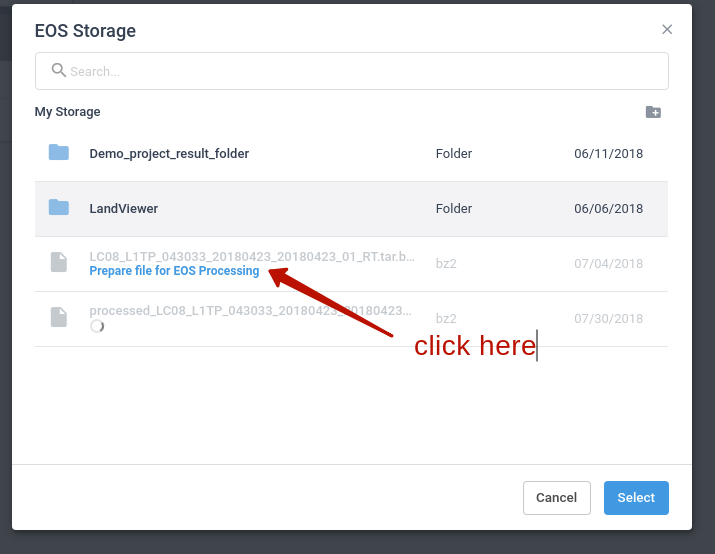
Task: Click the EOS Storage dialog title
Action: pos(85,31)
